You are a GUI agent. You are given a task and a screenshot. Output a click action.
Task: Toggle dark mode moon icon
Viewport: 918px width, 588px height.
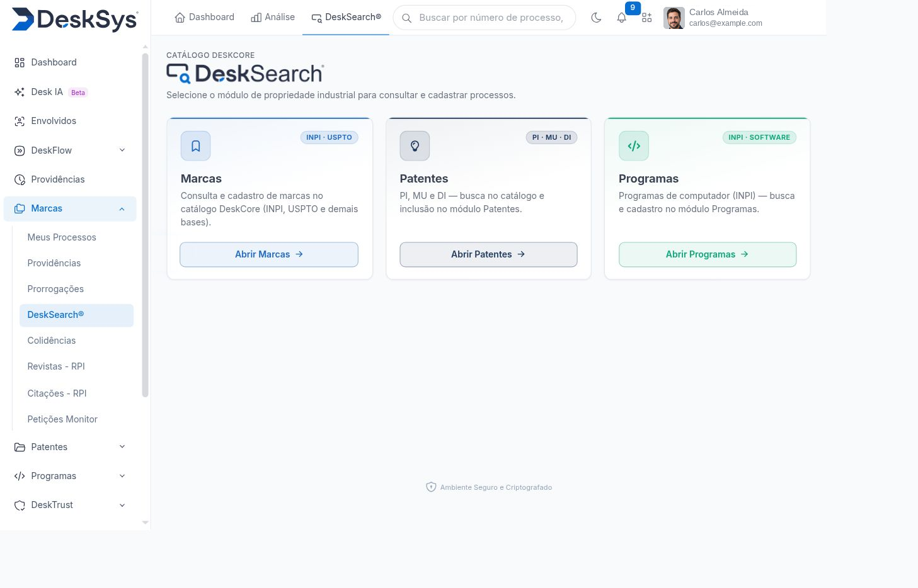[x=596, y=18]
